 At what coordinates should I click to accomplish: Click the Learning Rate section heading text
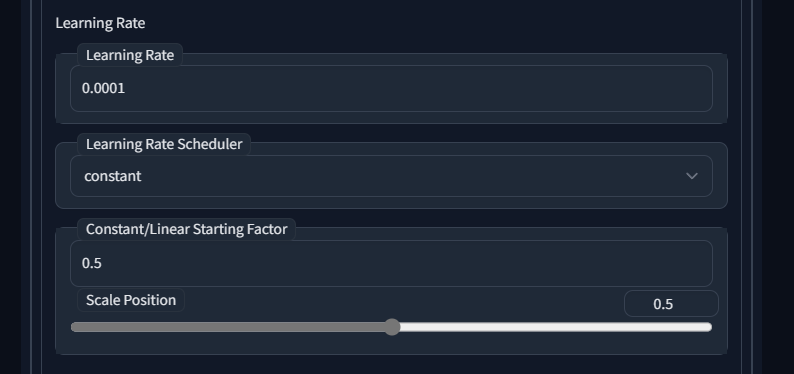pyautogui.click(x=100, y=23)
